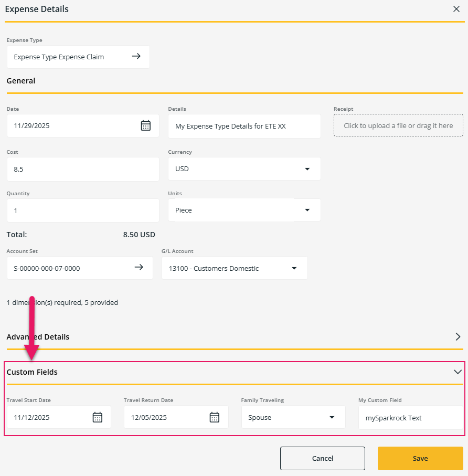Select the Quantity field showing 1
The image size is (468, 476).
click(x=82, y=210)
